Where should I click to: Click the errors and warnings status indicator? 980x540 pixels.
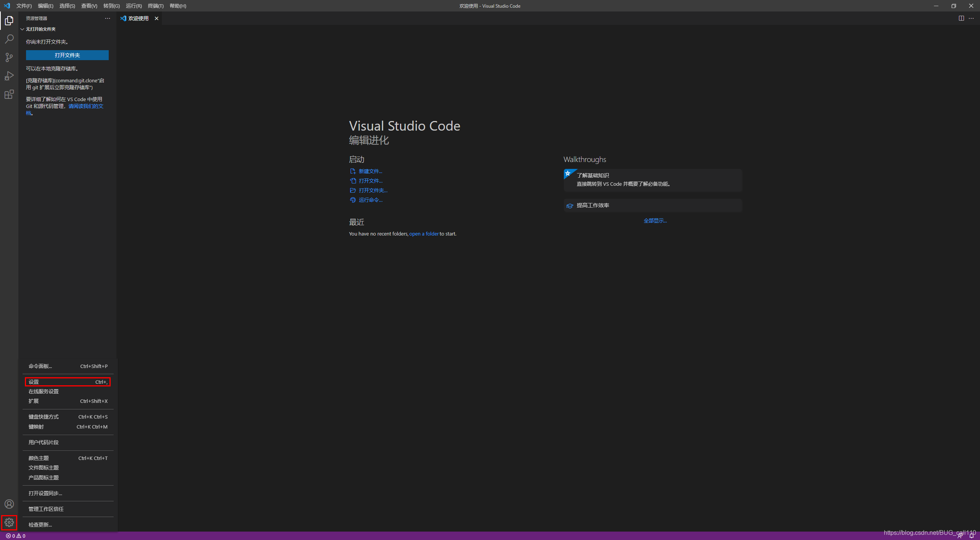tap(16, 536)
